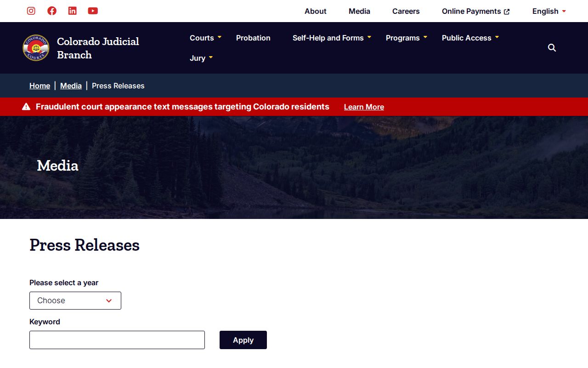This screenshot has height=368, width=588.
Task: Click the Colorado Judicial Branch site title
Action: pos(98,48)
